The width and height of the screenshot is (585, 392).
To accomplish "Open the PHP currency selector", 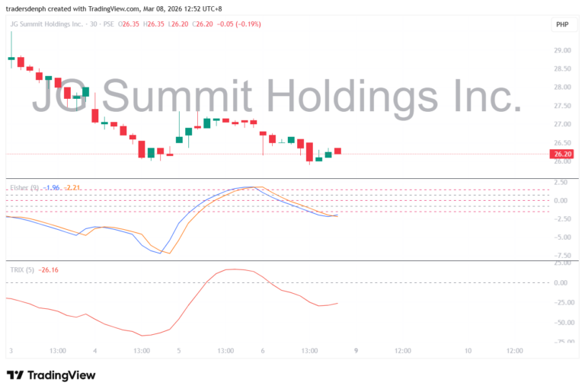I will (562, 25).
